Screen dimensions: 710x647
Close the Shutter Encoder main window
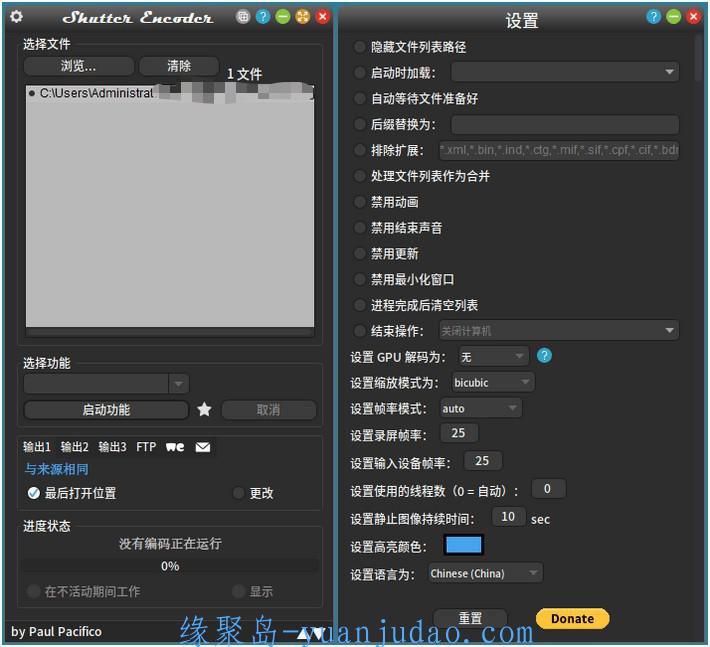322,17
